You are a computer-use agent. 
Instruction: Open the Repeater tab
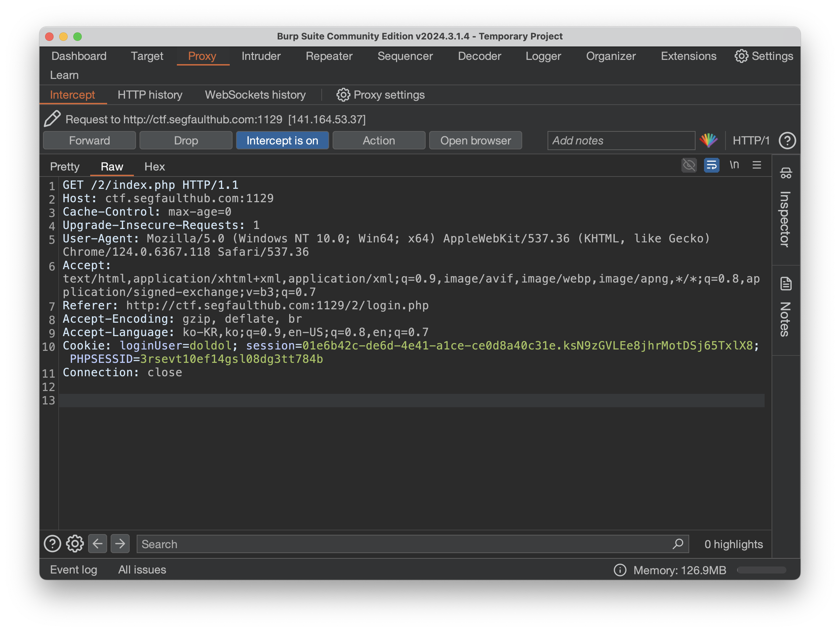329,56
